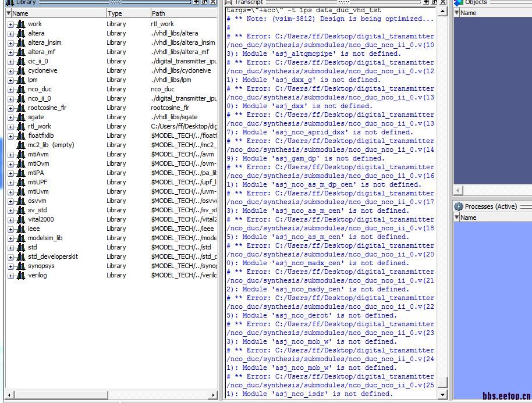This screenshot has width=532, height=403.
Task: Select the cycloneive library name
Action: coord(42,70)
